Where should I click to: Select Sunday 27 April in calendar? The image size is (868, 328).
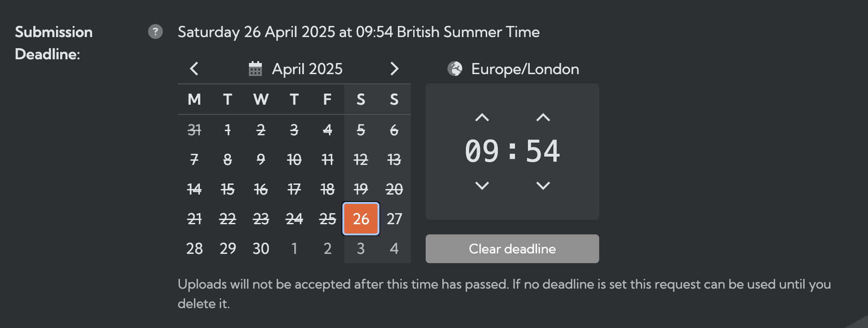(394, 219)
